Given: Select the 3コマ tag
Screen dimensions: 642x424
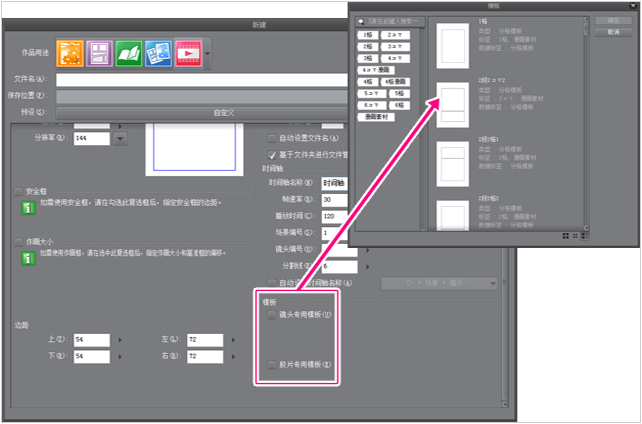Looking at the screenshot, I should [x=395, y=47].
